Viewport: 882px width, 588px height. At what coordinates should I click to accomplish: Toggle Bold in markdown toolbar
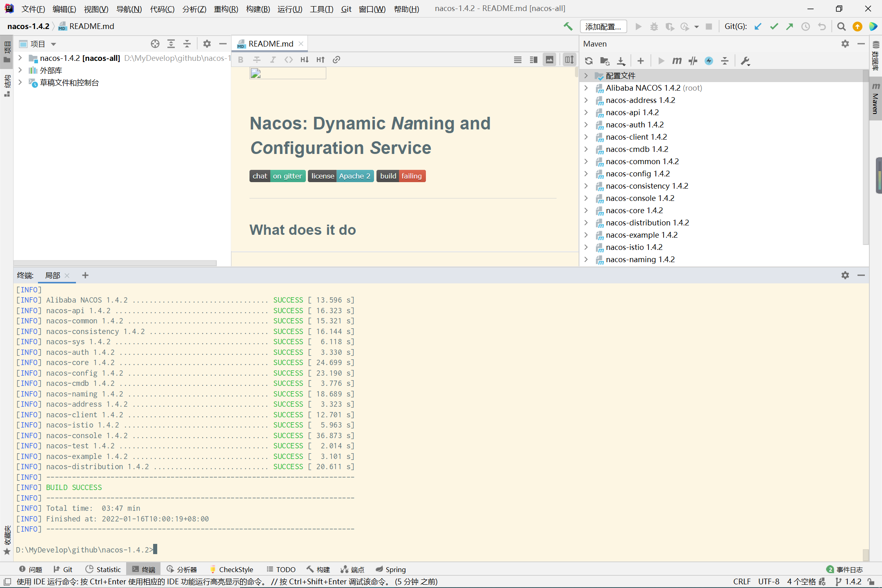(241, 60)
